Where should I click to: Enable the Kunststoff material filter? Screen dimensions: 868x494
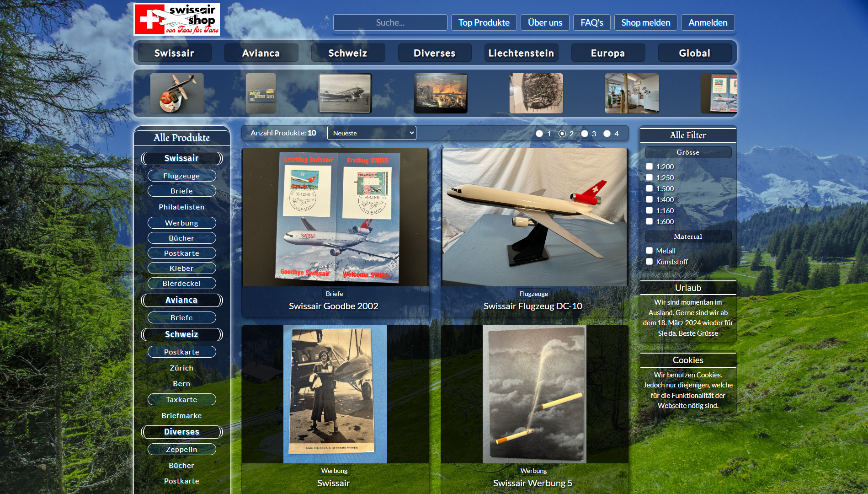pyautogui.click(x=649, y=262)
